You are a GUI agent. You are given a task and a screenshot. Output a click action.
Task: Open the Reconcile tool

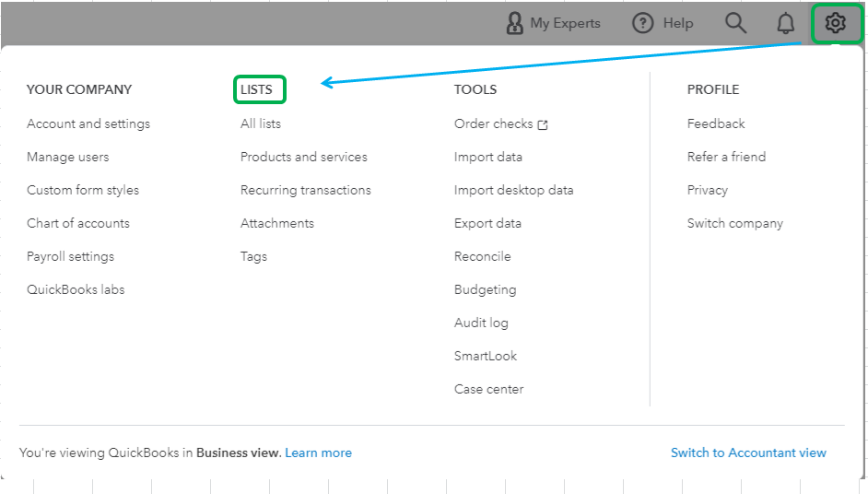point(482,256)
